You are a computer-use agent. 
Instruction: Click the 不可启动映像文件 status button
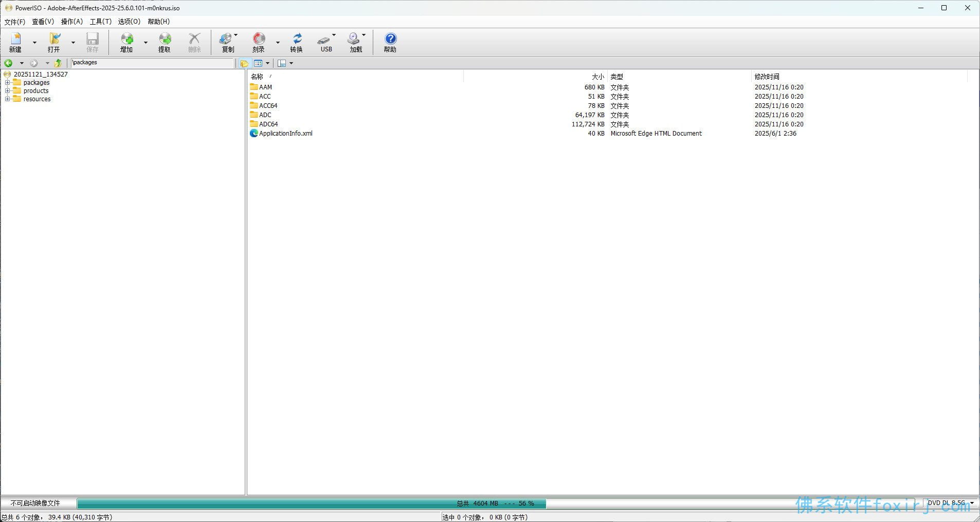(35, 503)
